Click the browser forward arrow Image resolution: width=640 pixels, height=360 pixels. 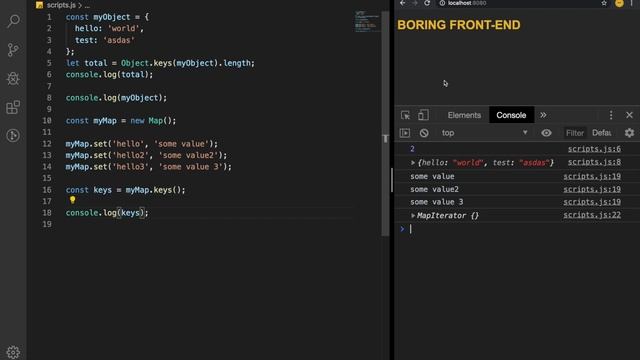[x=415, y=3]
